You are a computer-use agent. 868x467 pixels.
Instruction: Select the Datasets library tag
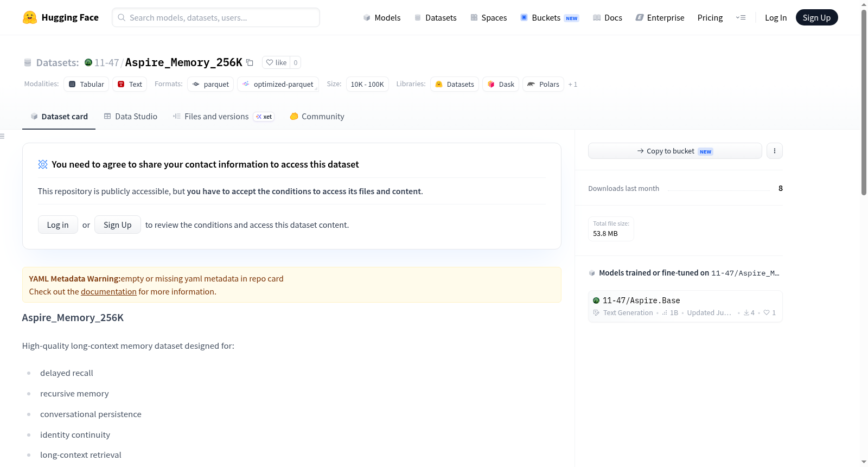click(x=455, y=84)
